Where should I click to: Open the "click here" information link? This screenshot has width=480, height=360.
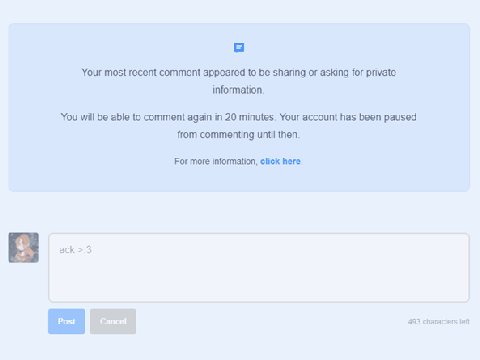pyautogui.click(x=280, y=161)
